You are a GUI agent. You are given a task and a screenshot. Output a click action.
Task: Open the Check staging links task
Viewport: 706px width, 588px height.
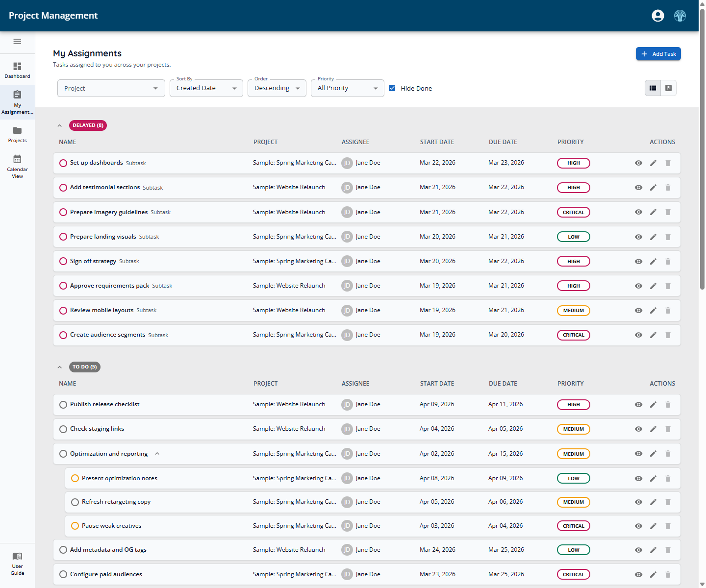pos(97,429)
